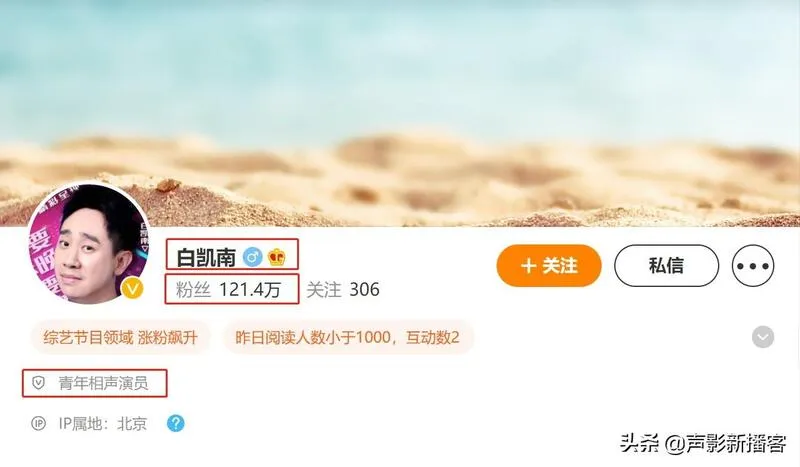Screen dimensions: 800x467
Task: Click the crown membership badge icon
Action: (x=277, y=257)
